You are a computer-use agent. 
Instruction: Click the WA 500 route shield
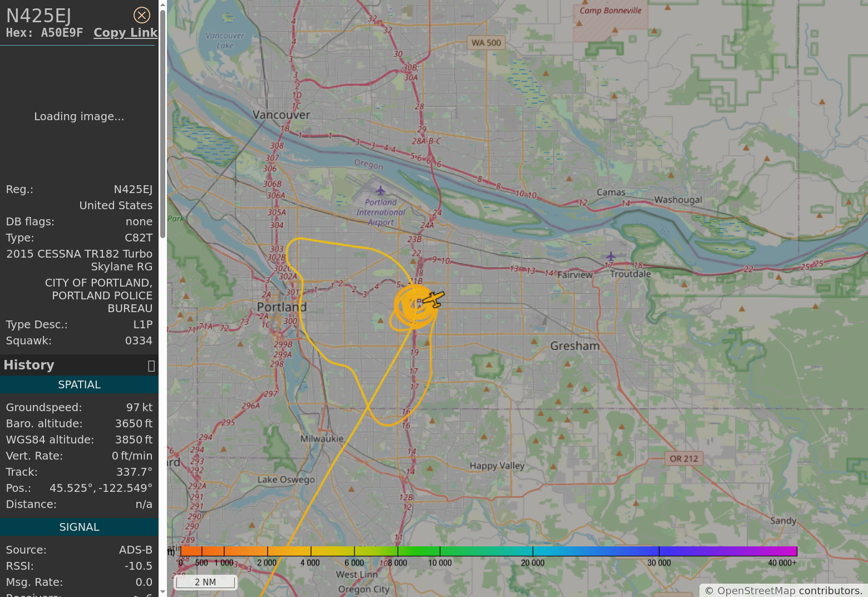tap(486, 43)
